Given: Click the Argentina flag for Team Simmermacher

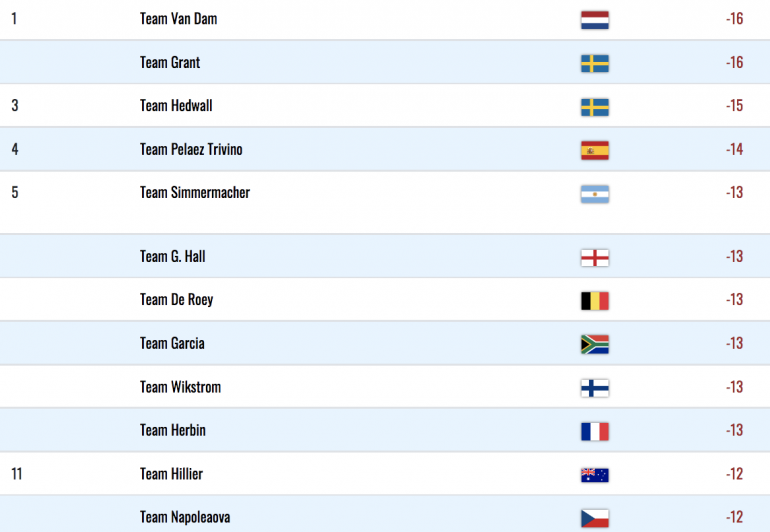Looking at the screenshot, I should 595,194.
